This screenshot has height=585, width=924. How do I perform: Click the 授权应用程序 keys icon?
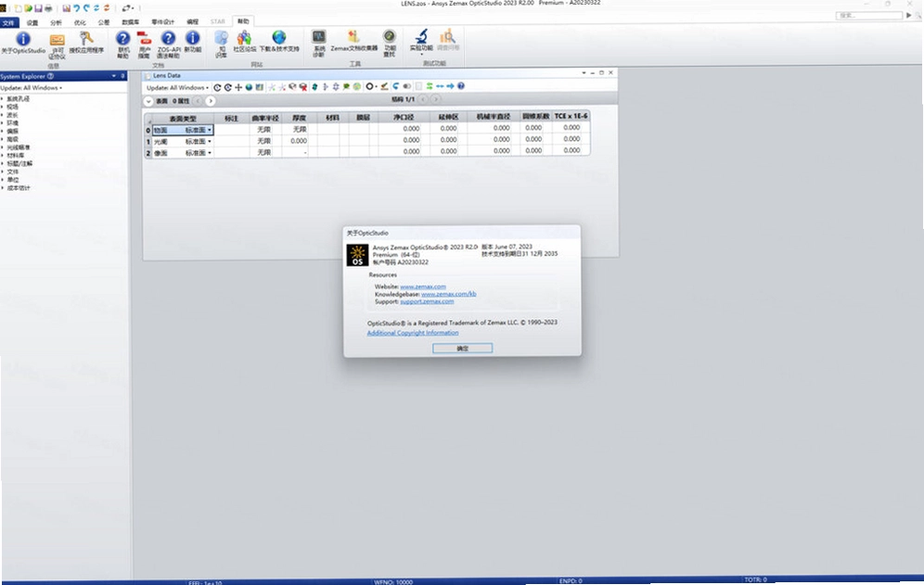[86, 39]
